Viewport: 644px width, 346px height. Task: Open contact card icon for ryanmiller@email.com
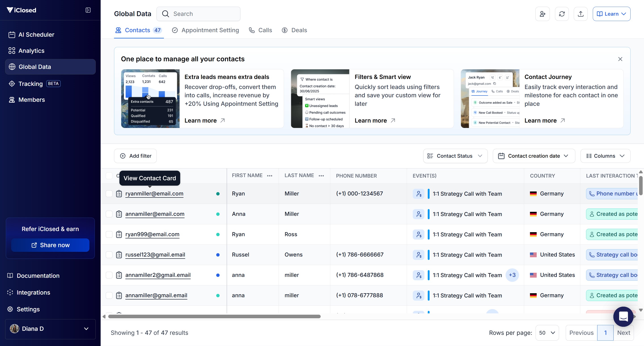(x=119, y=194)
